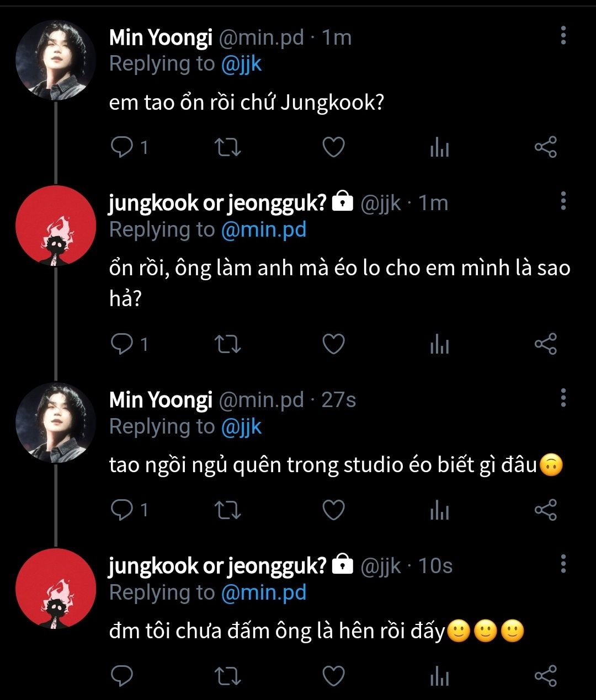Share the first Min Yoongi tweet

[x=546, y=147]
